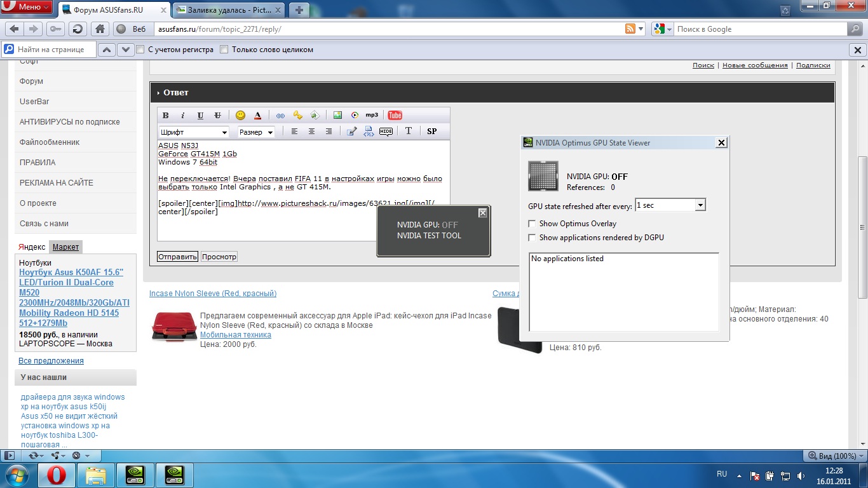The image size is (868, 488).
Task: Open Windows Explorer from the taskbar
Action: (x=96, y=475)
